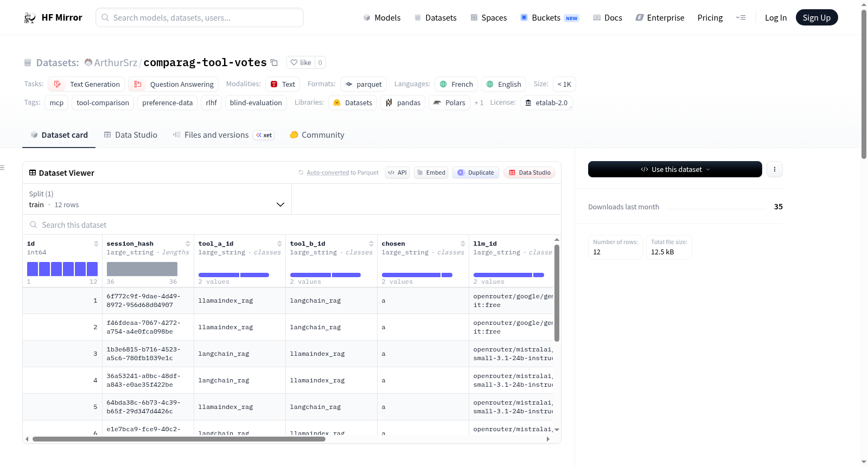Click the Embed button
868x467 pixels.
coord(431,172)
